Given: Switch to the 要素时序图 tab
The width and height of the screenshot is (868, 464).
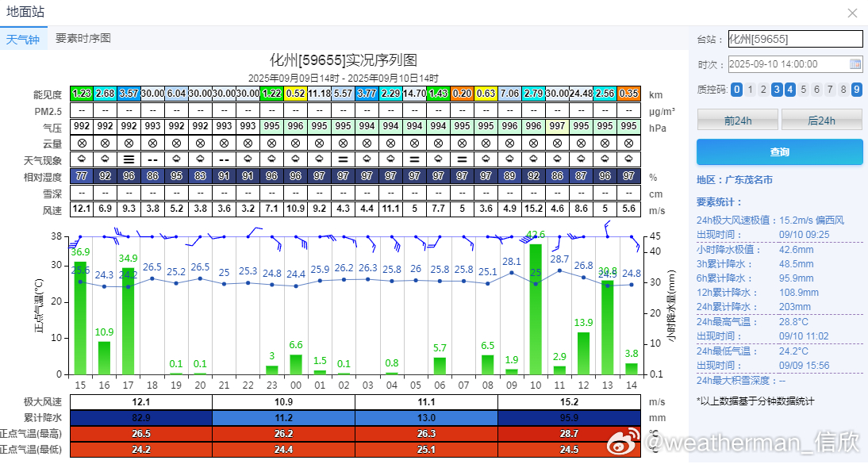Looking at the screenshot, I should click(x=83, y=38).
